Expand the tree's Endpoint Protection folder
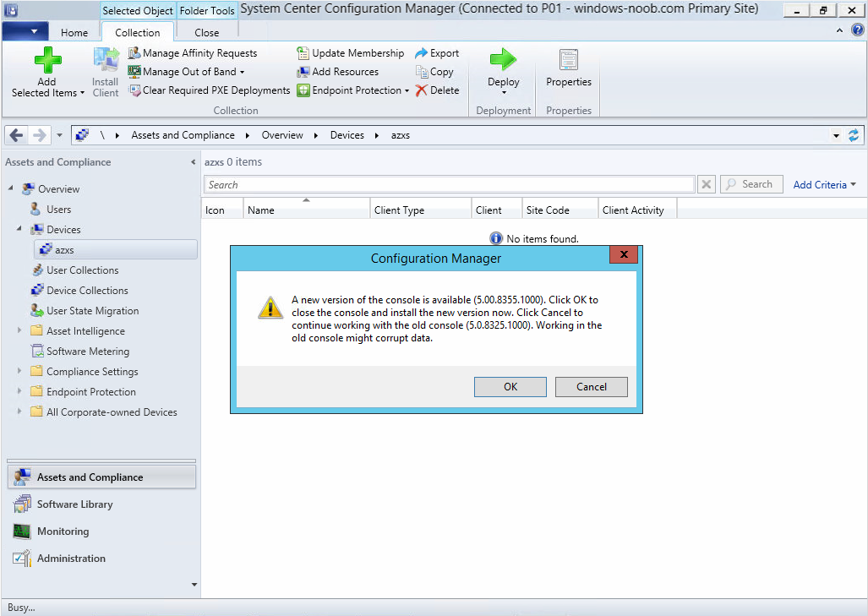Screen dimensions: 868x616 [19, 391]
